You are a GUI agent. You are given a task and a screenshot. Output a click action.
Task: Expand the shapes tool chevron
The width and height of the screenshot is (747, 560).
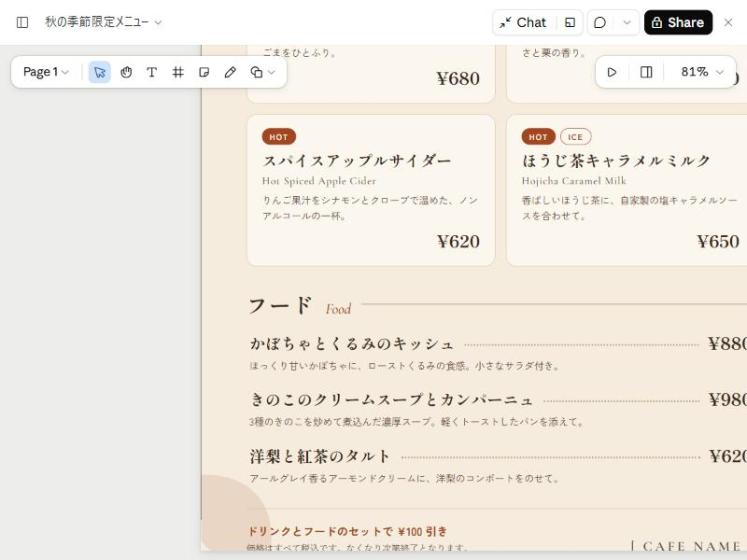pyautogui.click(x=272, y=72)
